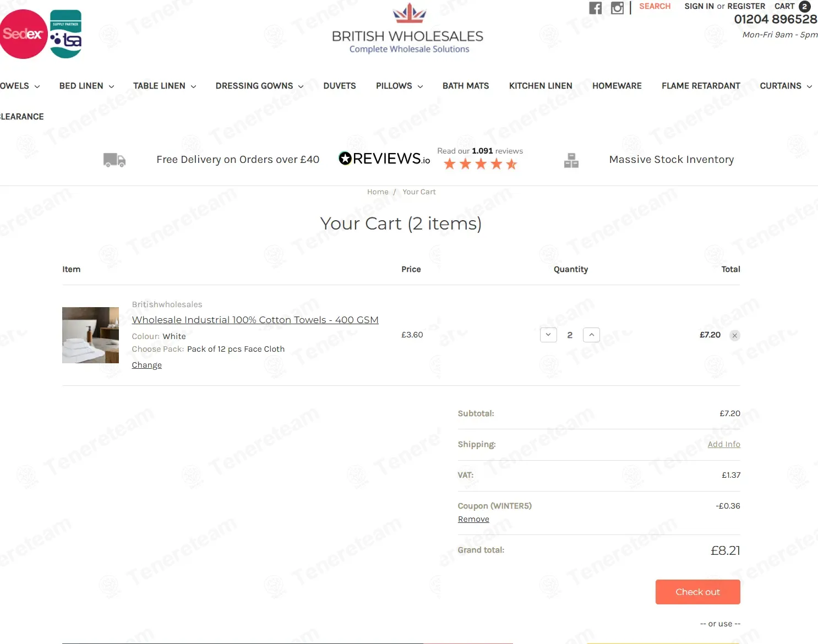Click the British Wholesales crown logo
Viewport: 818px width, 644px height.
coord(409,13)
